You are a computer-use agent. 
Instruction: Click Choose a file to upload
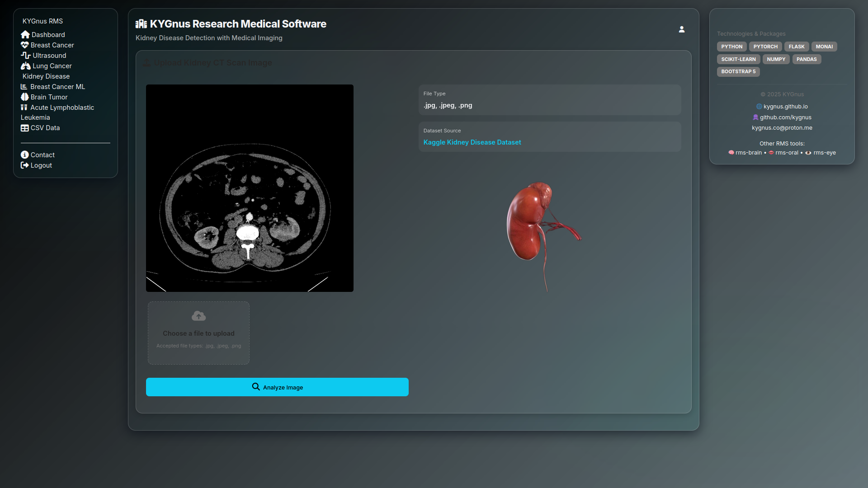(198, 333)
